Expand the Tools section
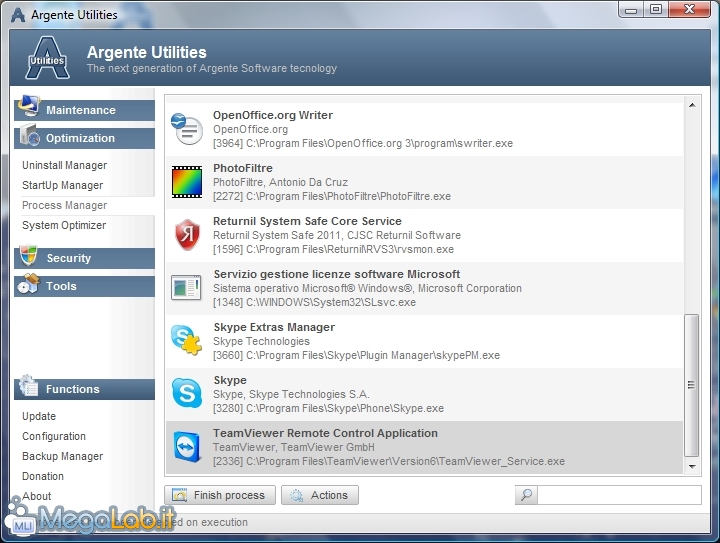The image size is (720, 543). click(x=84, y=286)
